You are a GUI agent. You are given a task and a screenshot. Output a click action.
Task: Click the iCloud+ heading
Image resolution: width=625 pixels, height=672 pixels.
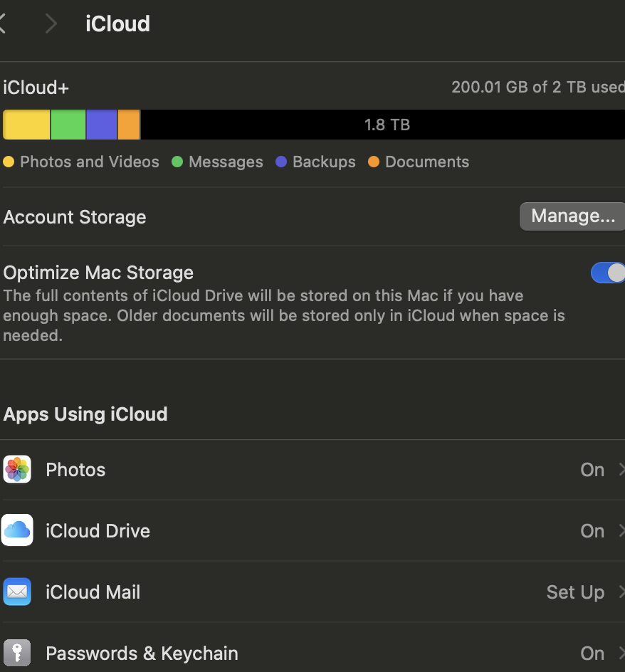[36, 88]
